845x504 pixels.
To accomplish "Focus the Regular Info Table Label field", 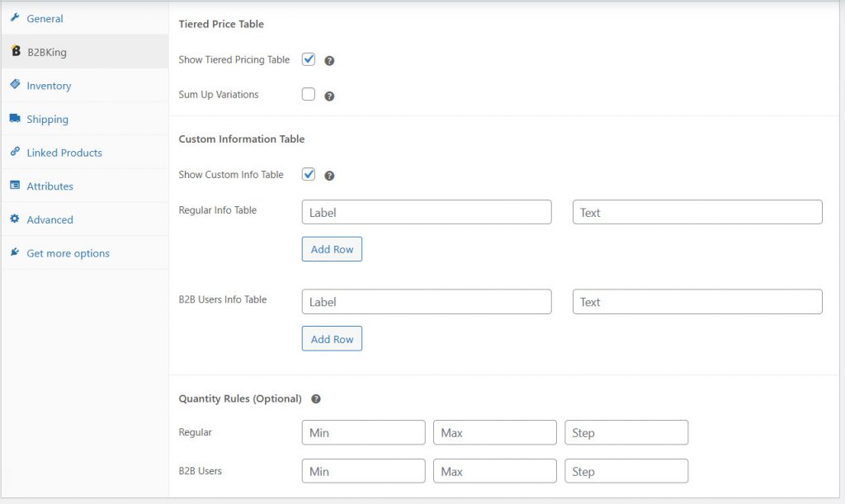I will [427, 212].
